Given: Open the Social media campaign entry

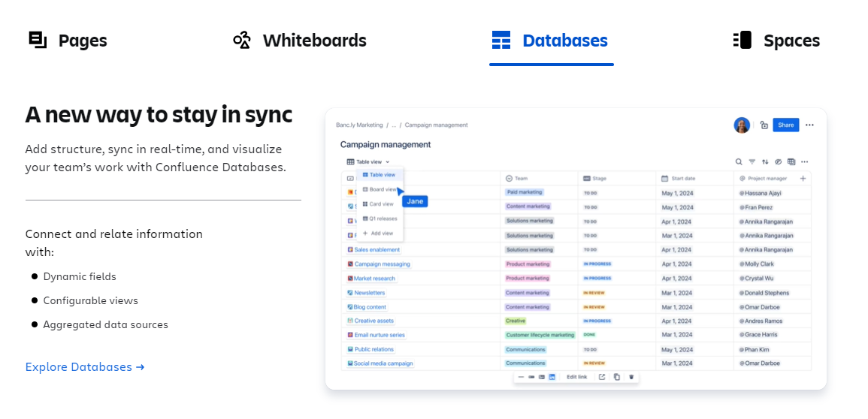Looking at the screenshot, I should point(383,363).
